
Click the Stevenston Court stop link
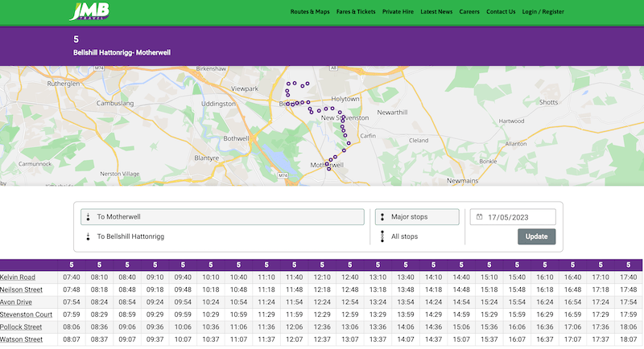(27, 314)
